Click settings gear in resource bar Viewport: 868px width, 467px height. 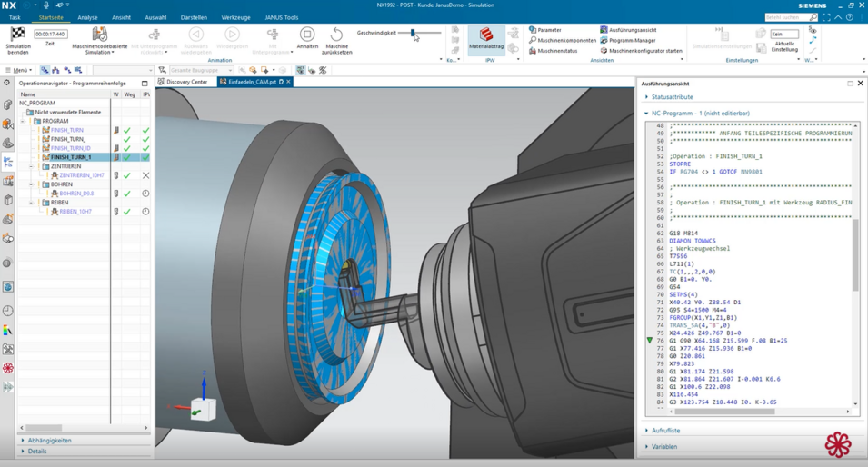click(6, 83)
